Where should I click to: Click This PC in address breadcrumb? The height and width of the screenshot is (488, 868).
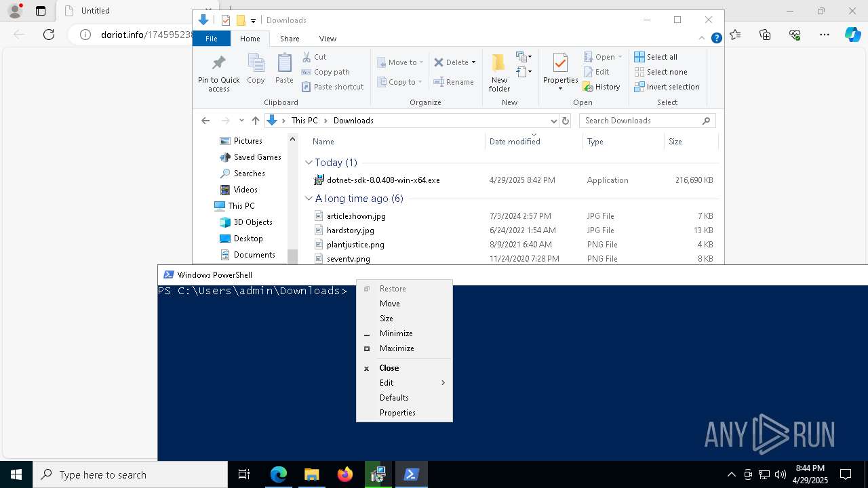point(304,121)
